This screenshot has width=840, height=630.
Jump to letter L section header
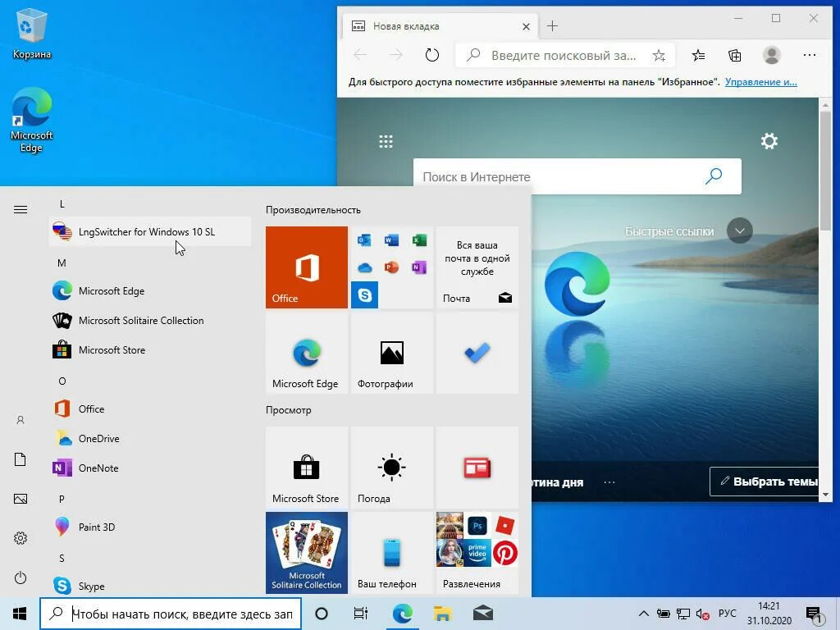pyautogui.click(x=62, y=204)
